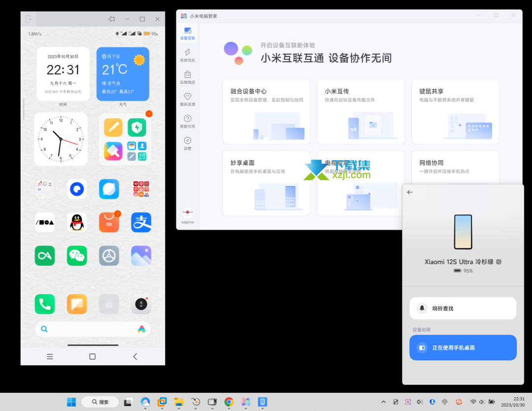
Task: Open Xiaomi PC Manager taskbar icon
Action: point(246,402)
